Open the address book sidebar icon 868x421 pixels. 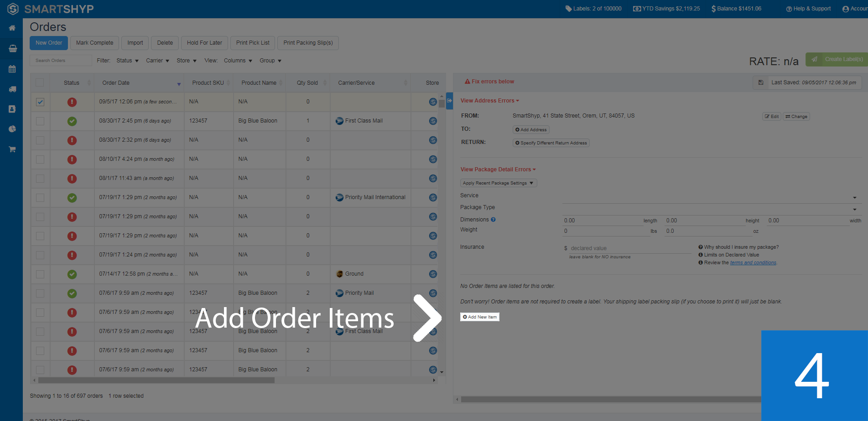[x=12, y=109]
